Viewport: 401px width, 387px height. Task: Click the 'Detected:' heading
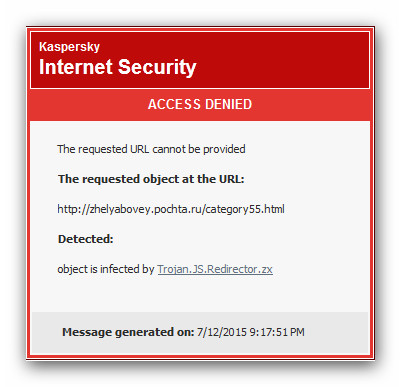pyautogui.click(x=86, y=239)
